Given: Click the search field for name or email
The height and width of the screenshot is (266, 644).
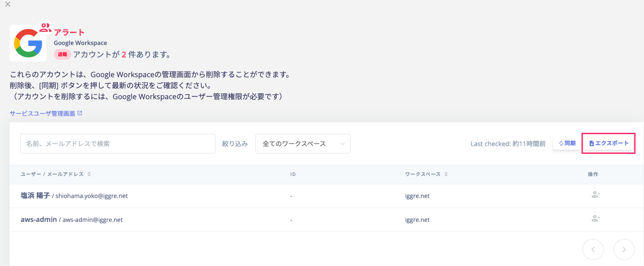Looking at the screenshot, I should (x=118, y=143).
